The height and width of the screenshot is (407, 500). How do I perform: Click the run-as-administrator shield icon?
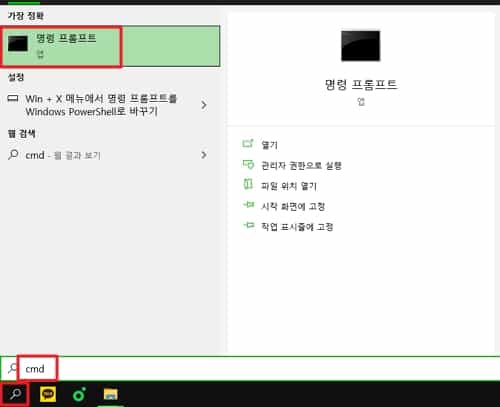[248, 164]
